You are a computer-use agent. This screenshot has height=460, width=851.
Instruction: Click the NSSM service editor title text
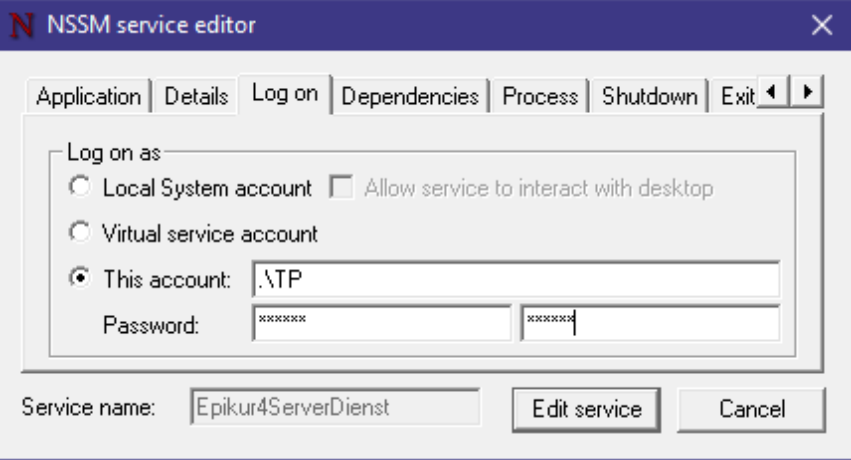point(151,25)
